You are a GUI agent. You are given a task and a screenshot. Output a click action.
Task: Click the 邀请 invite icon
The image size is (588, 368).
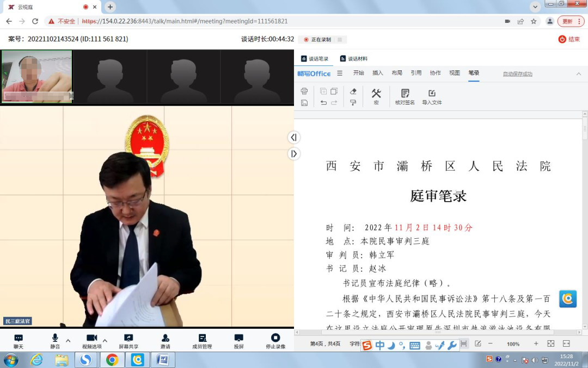[166, 341]
